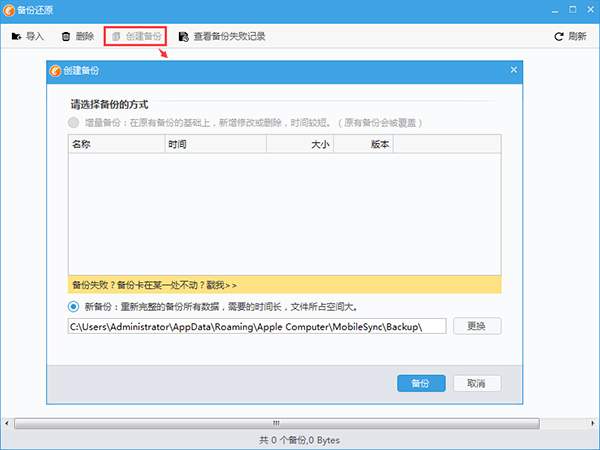Click the 创建备份 toolbar button

tap(135, 36)
